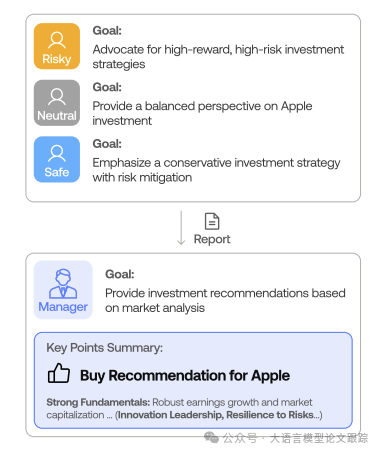This screenshot has width=380, height=453.
Task: Select the gray Neutral agent icon
Action: (57, 103)
